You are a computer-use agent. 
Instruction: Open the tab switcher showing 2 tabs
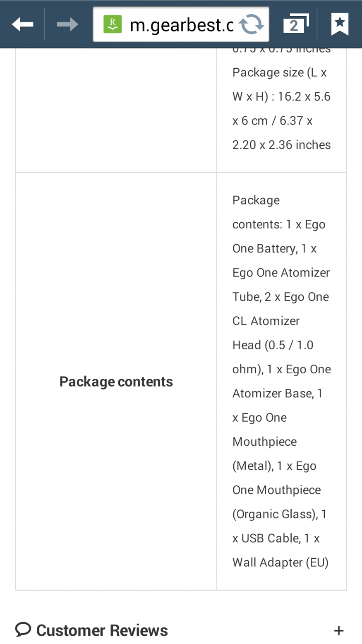pyautogui.click(x=296, y=24)
